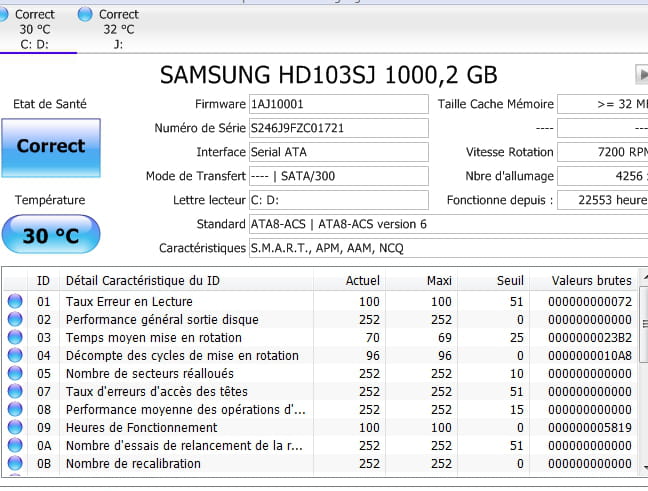Click the Valeurs brutes column header
The width and height of the screenshot is (648, 491).
(583, 281)
